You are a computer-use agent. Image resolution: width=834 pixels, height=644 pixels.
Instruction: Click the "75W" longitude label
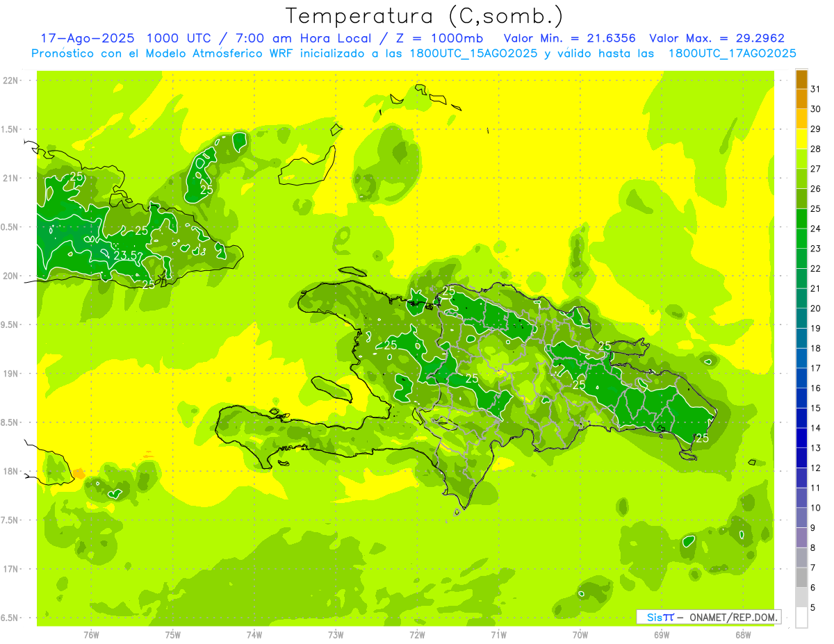(x=173, y=635)
